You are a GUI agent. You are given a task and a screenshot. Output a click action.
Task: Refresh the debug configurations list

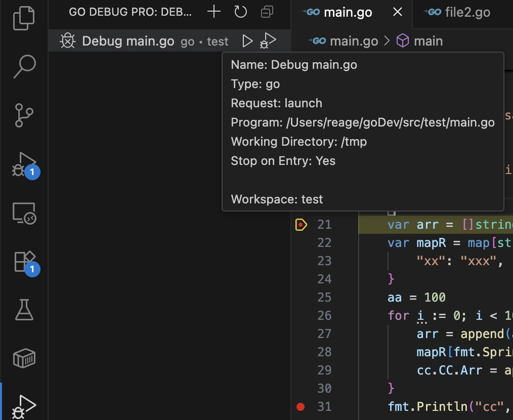tap(241, 12)
